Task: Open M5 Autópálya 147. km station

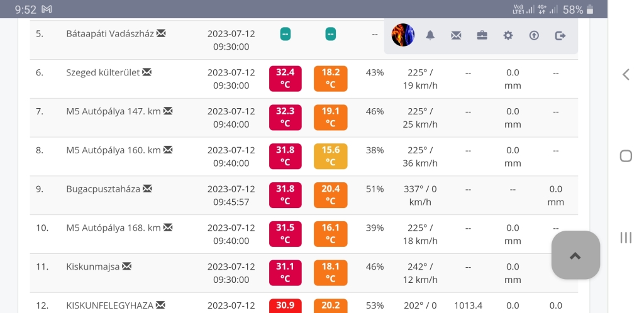Action: tap(113, 111)
